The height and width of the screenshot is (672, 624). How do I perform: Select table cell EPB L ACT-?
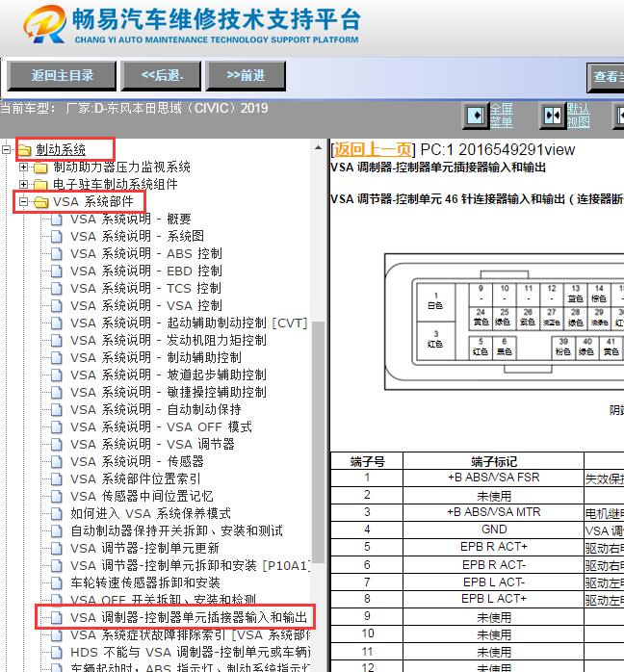[x=493, y=582]
